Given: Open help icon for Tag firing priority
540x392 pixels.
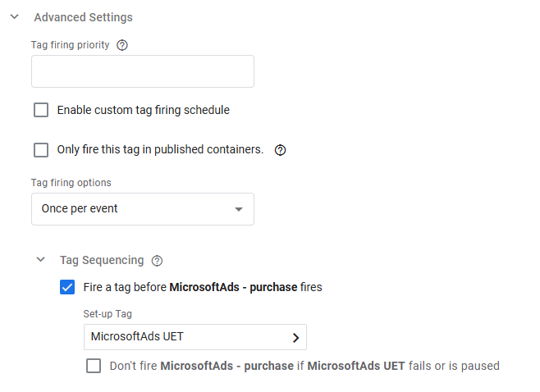Looking at the screenshot, I should [123, 45].
